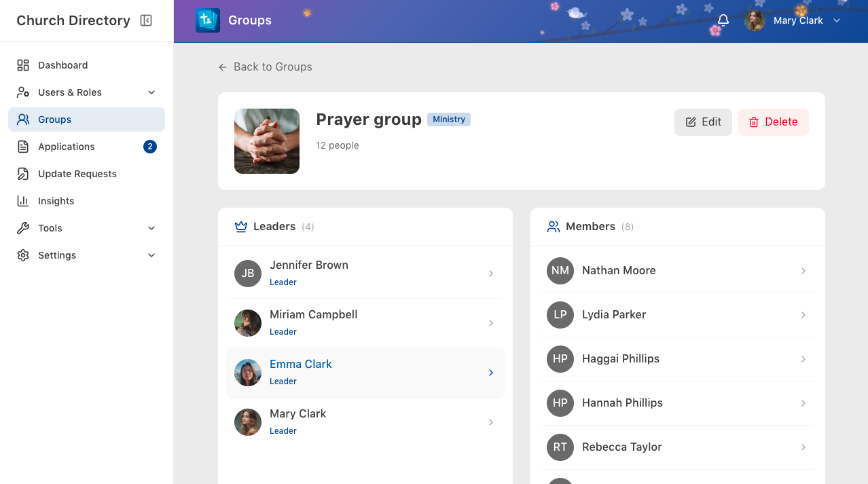Viewport: 868px width, 484px height.
Task: Open the user menu dropdown arrow
Action: click(x=837, y=20)
